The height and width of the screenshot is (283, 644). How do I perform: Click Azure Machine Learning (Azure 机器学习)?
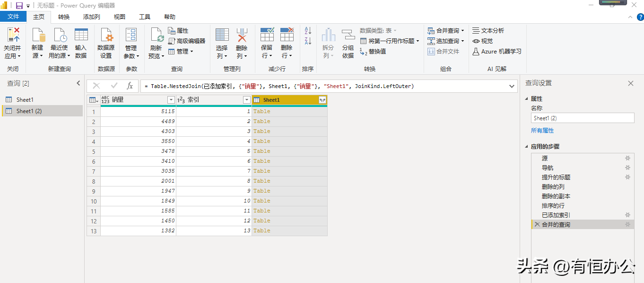497,52
